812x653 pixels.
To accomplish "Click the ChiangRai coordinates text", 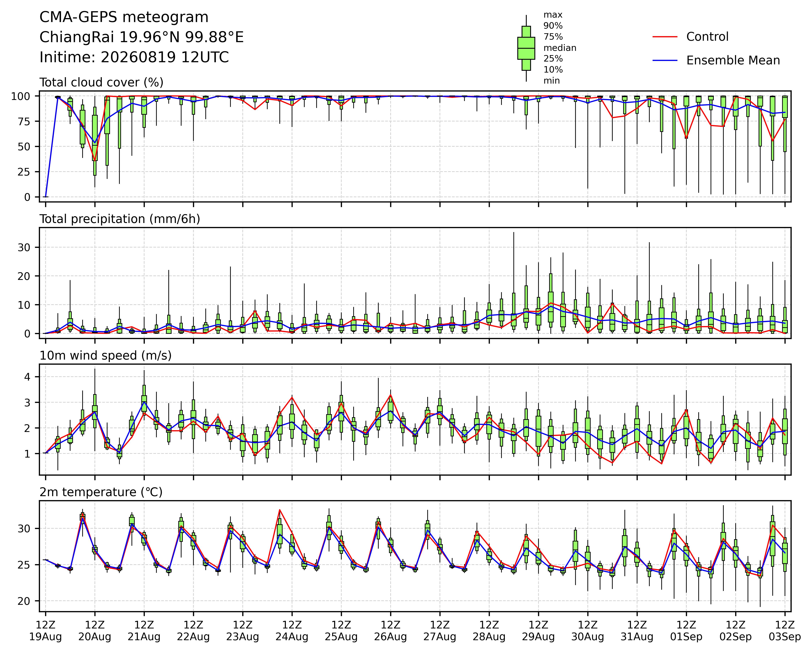I will click(142, 37).
